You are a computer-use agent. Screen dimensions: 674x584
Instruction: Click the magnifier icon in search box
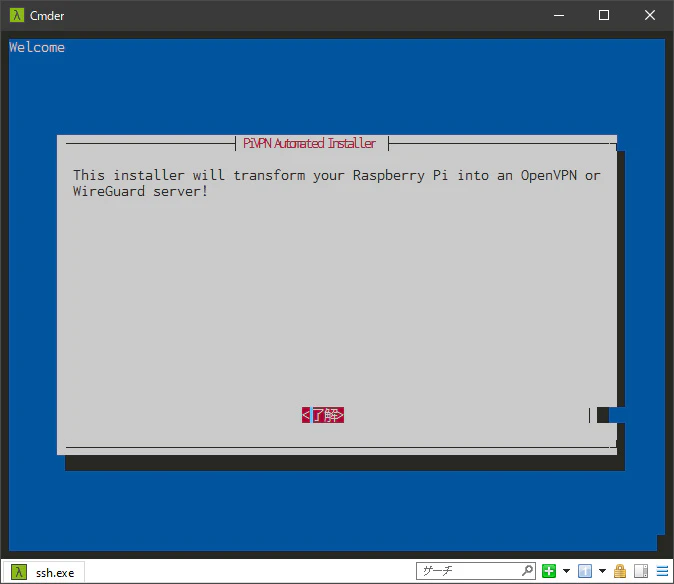527,571
